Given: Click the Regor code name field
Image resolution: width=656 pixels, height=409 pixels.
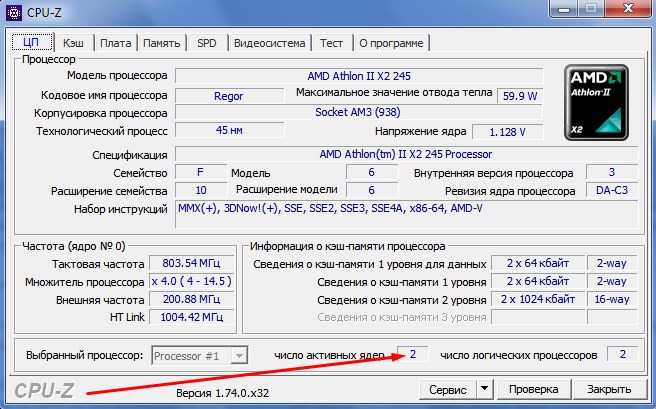Looking at the screenshot, I should (228, 96).
